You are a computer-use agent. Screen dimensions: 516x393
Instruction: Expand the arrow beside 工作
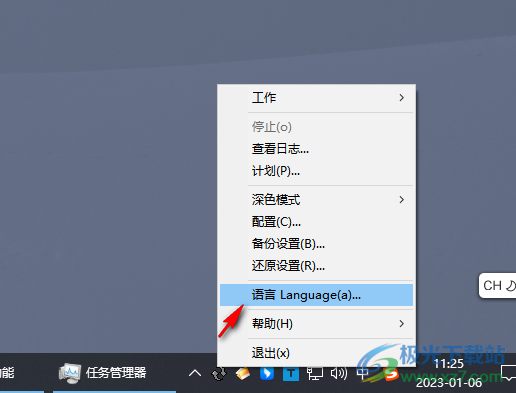[402, 98]
